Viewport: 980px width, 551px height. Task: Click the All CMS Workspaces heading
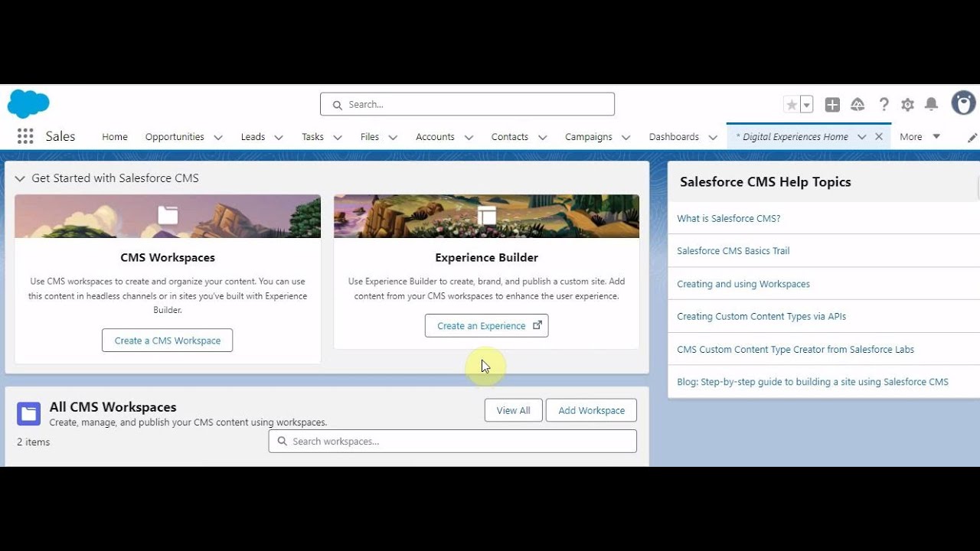click(113, 407)
